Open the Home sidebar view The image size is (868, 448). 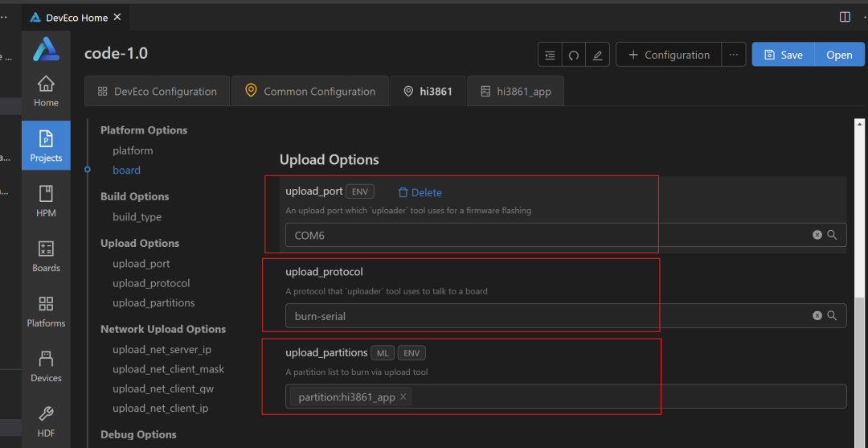[46, 91]
